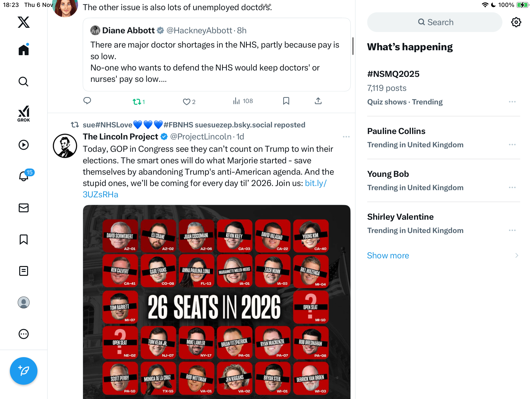Open search settings gear icon
The height and width of the screenshot is (399, 532).
click(516, 22)
